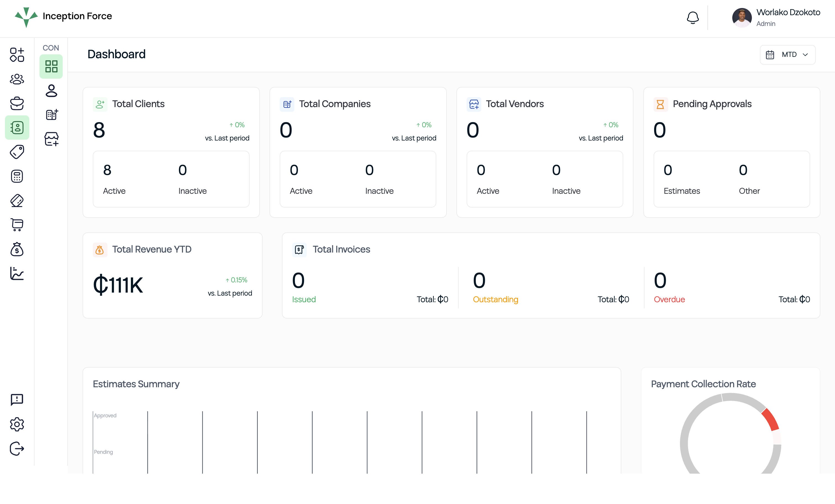Image resolution: width=835 pixels, height=504 pixels.
Task: Click the add-apps icon in the left sidebar
Action: (17, 55)
